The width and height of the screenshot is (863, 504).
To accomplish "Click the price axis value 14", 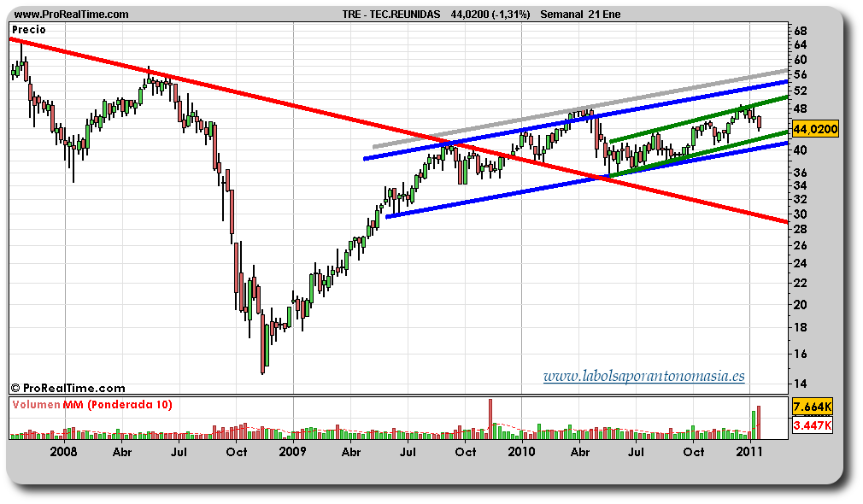I will click(800, 383).
